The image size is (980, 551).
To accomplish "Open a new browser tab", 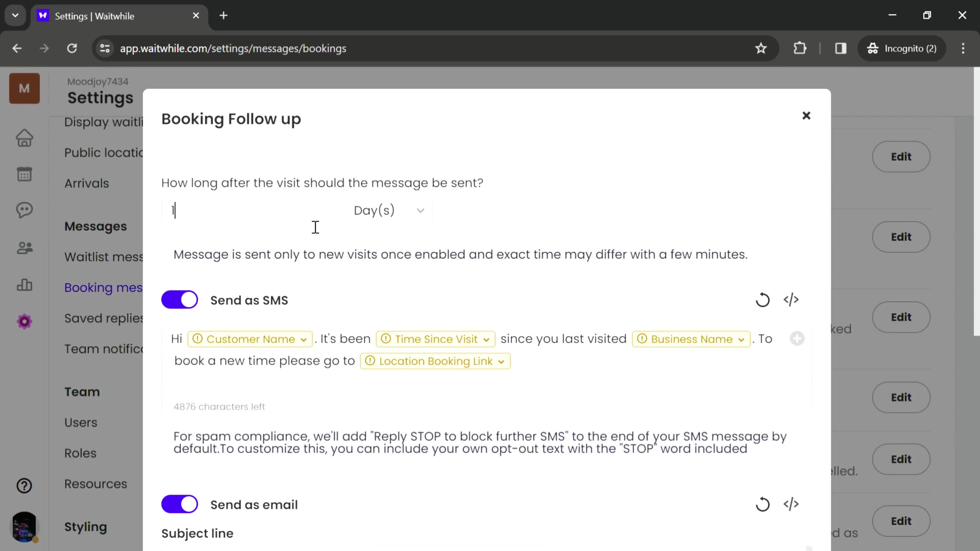I will pyautogui.click(x=224, y=16).
